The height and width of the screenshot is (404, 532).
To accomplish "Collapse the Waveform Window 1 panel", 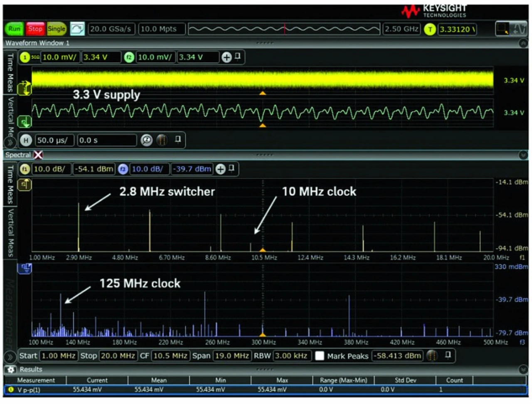I will point(523,43).
